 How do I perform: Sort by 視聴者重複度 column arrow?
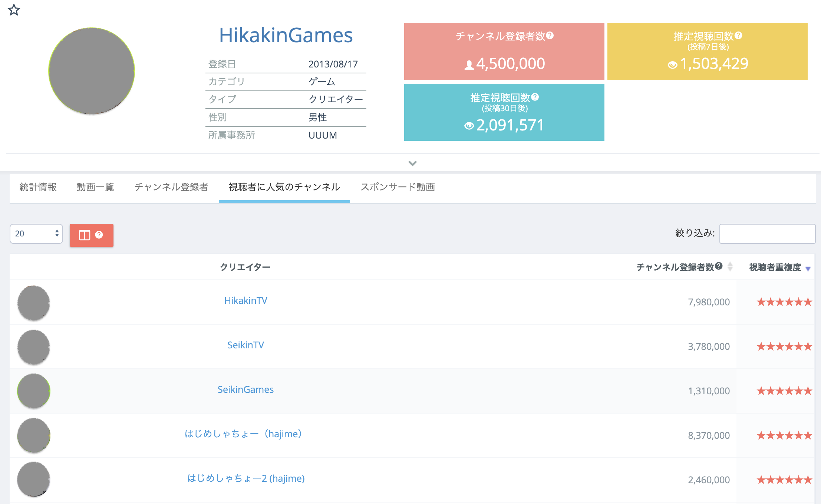[808, 269]
